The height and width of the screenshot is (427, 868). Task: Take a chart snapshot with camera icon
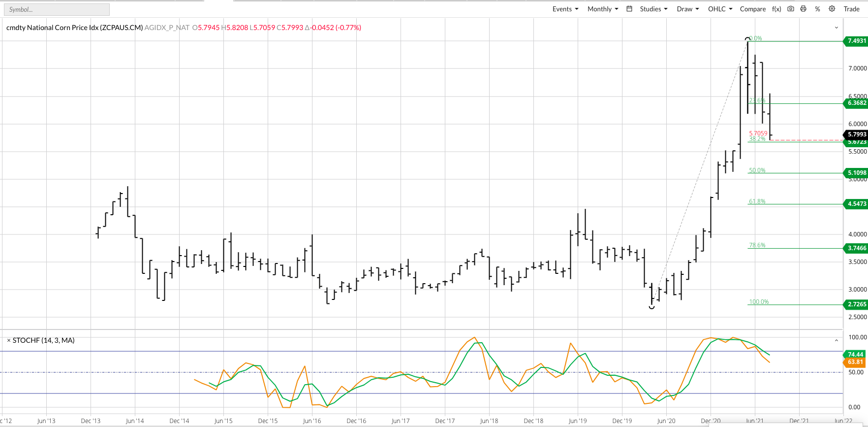coord(791,9)
